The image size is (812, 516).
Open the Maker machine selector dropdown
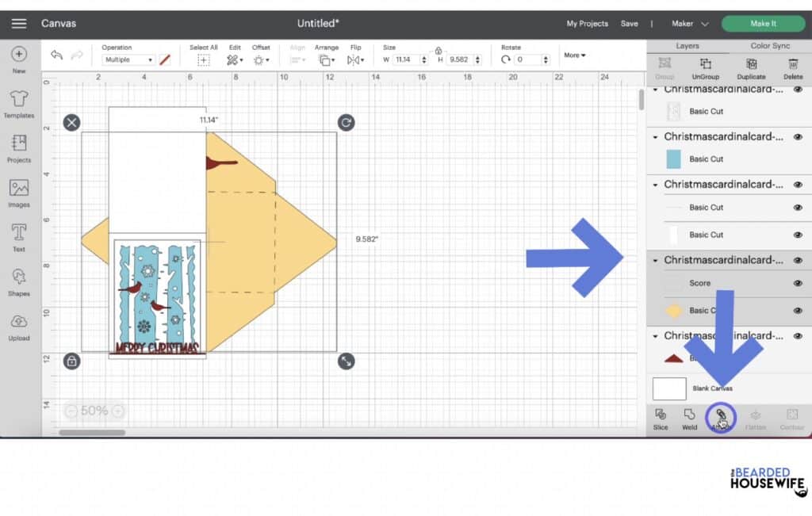tap(690, 24)
